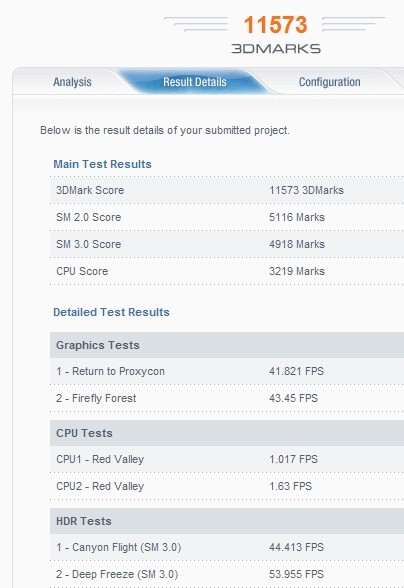Click the Deep Freeze (SM 3.0) row
The image size is (404, 588).
(227, 574)
